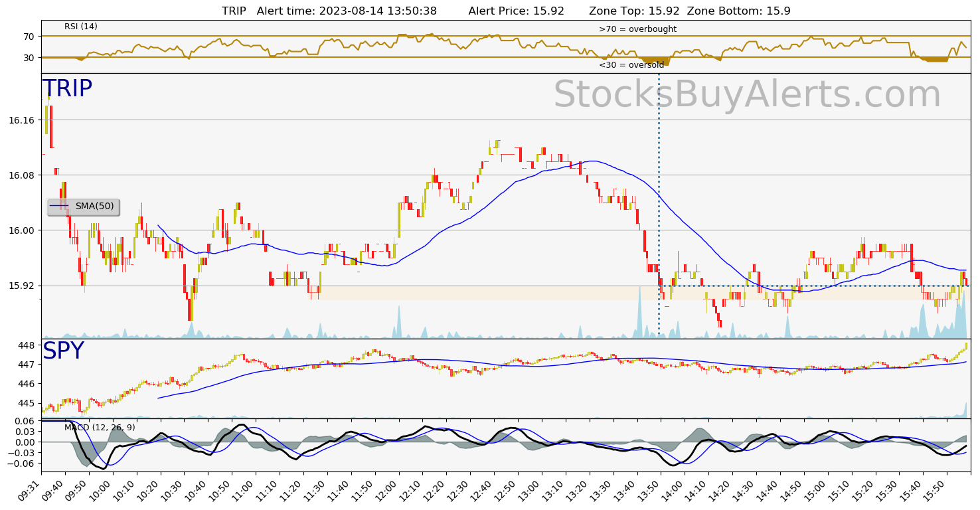Click the SPY axis value 445
This screenshot has height=510, width=980.
click(26, 403)
